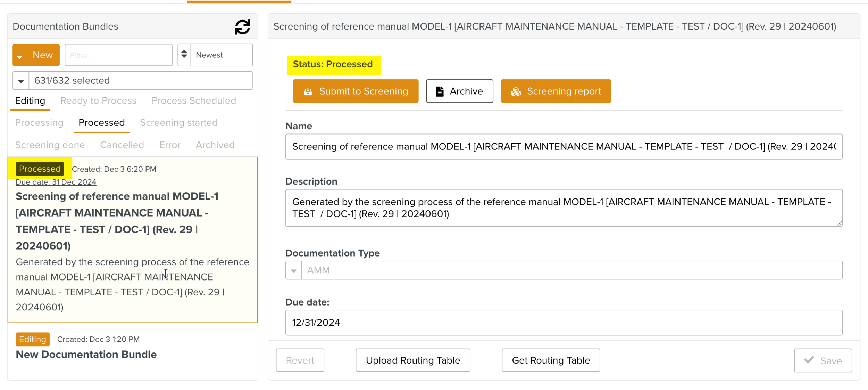Screen dimensions: 868x390
Task: Click the Submit to Screening button
Action: coord(355,91)
